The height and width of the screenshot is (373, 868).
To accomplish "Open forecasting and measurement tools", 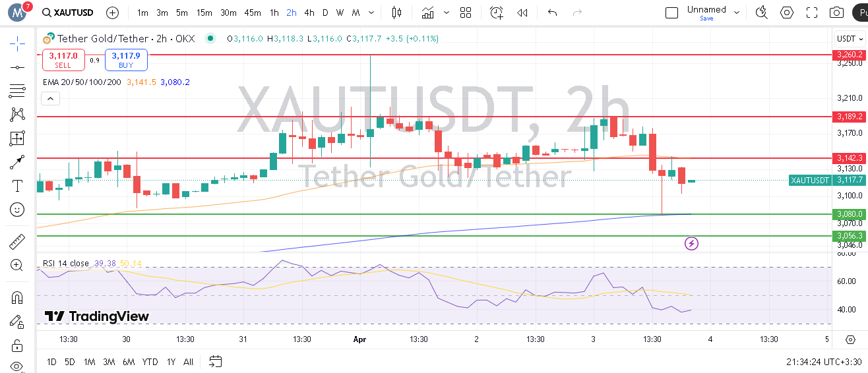I will point(17,138).
